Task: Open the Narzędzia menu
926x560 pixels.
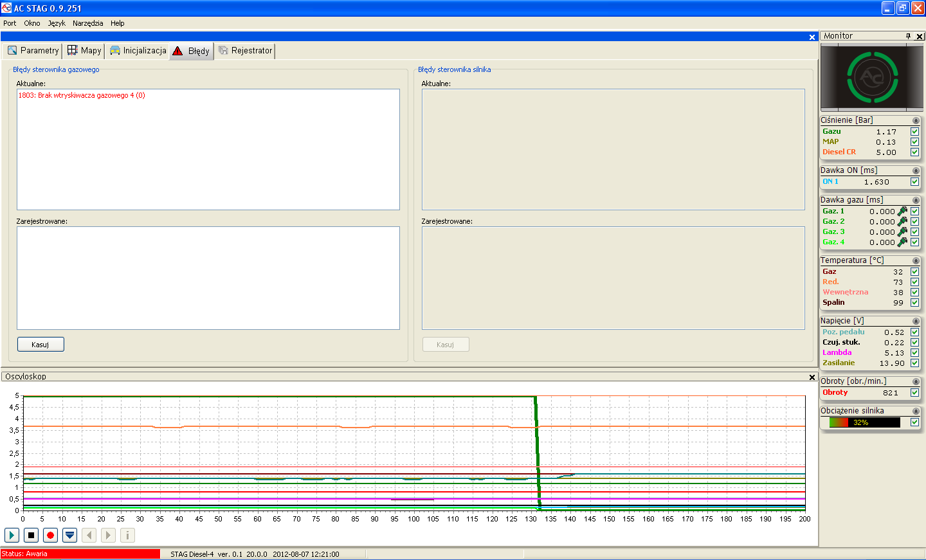Action: pos(88,23)
